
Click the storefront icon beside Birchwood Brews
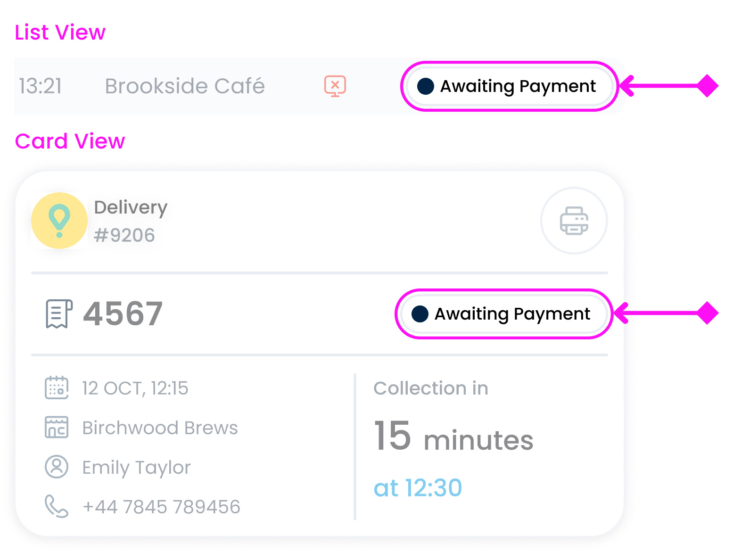(x=57, y=428)
